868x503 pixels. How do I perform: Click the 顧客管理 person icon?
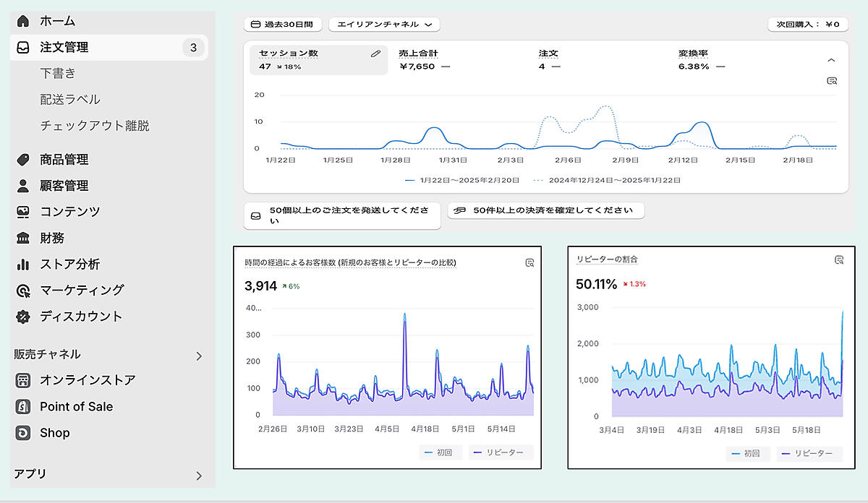click(23, 186)
